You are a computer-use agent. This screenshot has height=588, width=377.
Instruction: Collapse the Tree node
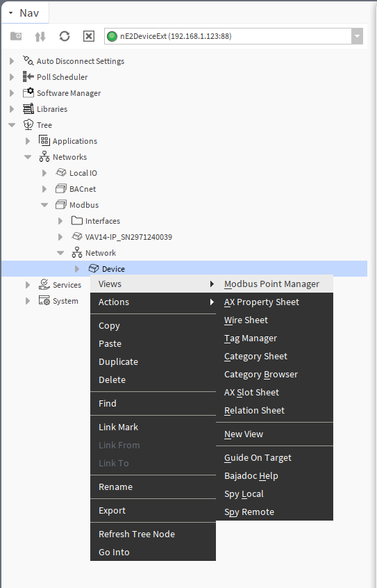12,125
